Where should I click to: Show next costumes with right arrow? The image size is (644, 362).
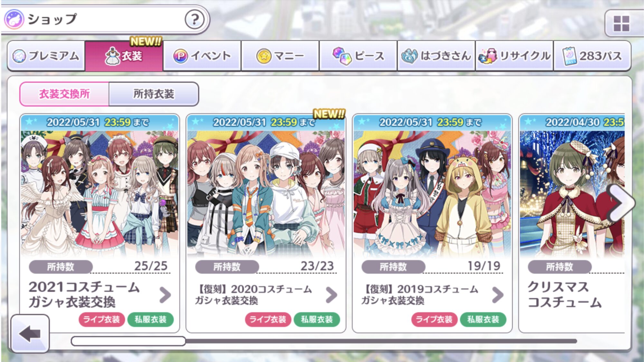621,203
